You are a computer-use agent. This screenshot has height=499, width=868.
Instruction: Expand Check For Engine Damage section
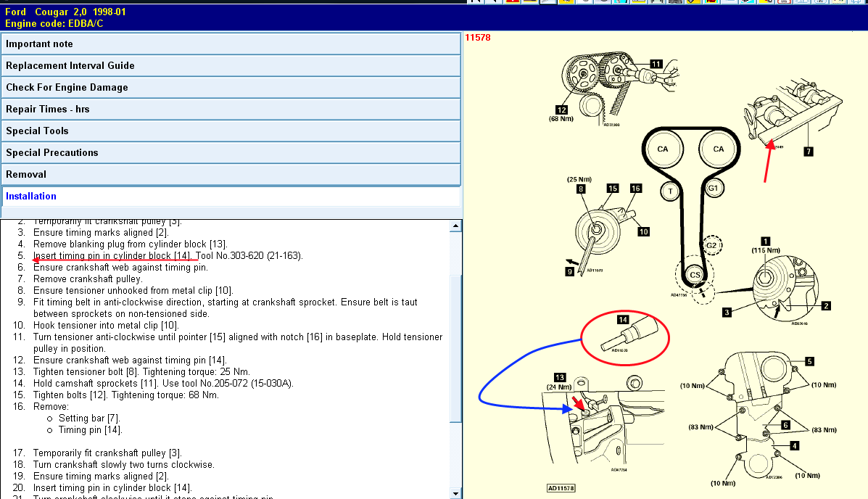(x=231, y=87)
